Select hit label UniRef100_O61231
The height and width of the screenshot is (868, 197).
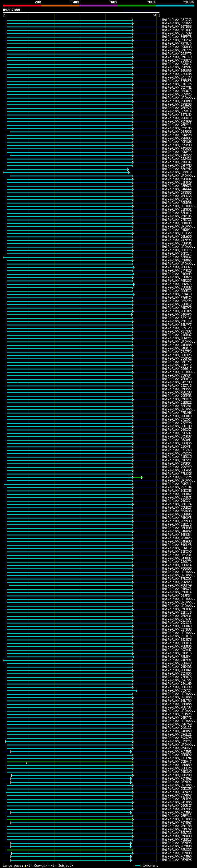click(x=176, y=555)
